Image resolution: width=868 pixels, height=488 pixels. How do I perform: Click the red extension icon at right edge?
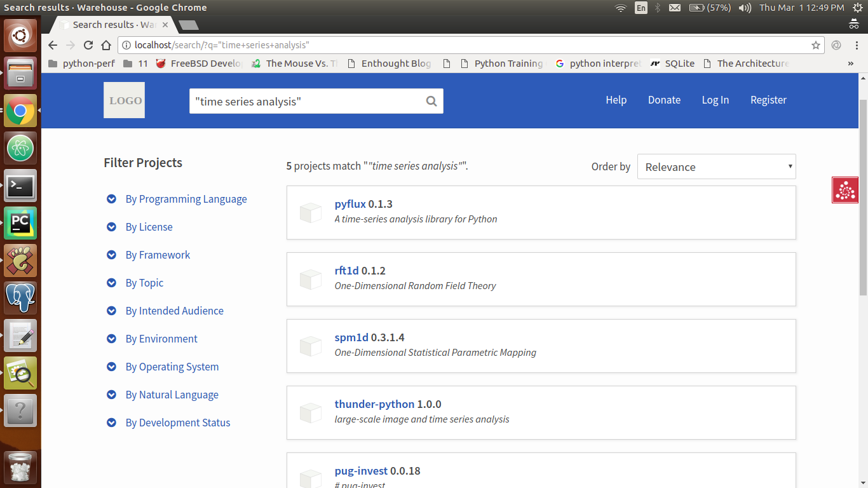coord(845,190)
